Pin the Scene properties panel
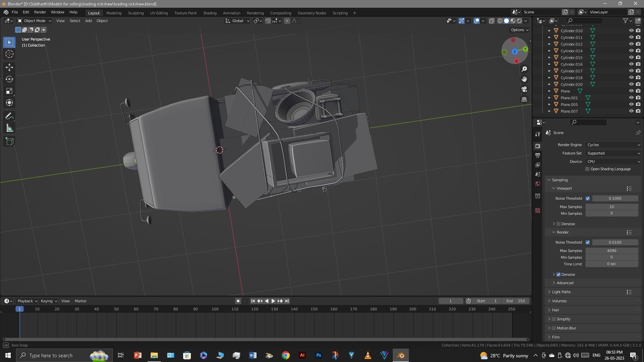 click(x=638, y=133)
